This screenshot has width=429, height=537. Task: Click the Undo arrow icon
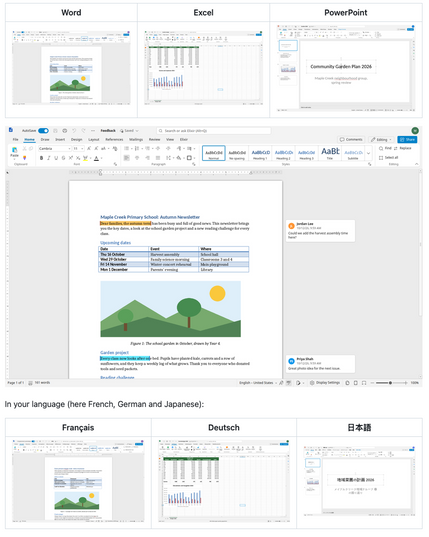point(74,131)
